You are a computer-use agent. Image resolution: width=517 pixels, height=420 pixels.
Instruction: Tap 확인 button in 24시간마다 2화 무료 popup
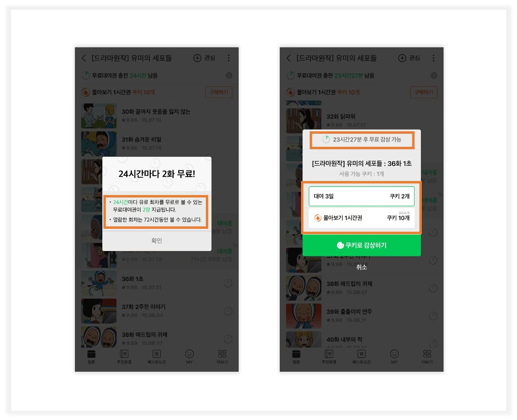click(157, 240)
